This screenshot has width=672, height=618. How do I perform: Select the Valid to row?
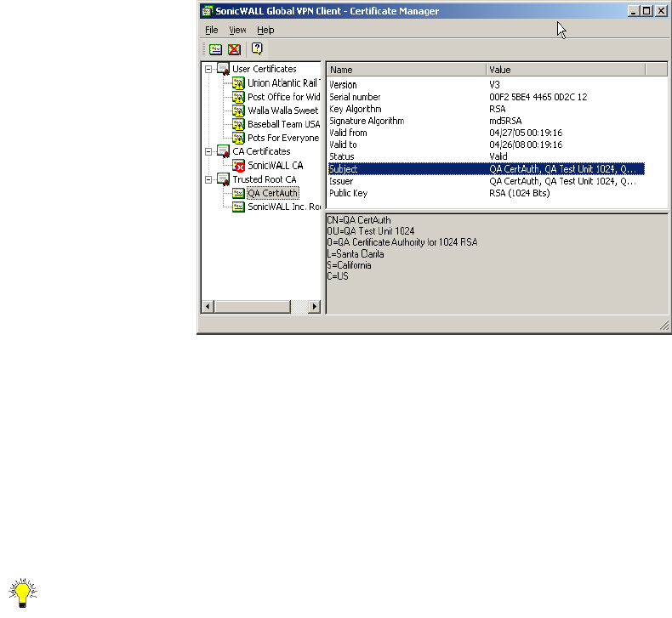[x=487, y=145]
